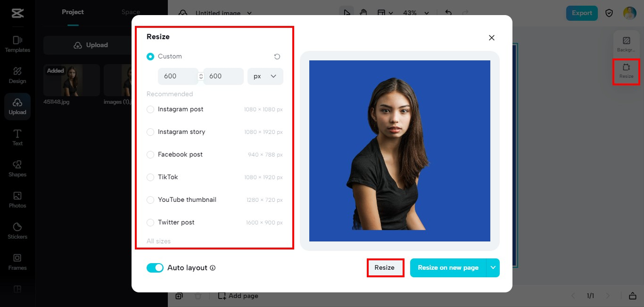
Task: Click the Resize button in dialog
Action: pyautogui.click(x=384, y=268)
